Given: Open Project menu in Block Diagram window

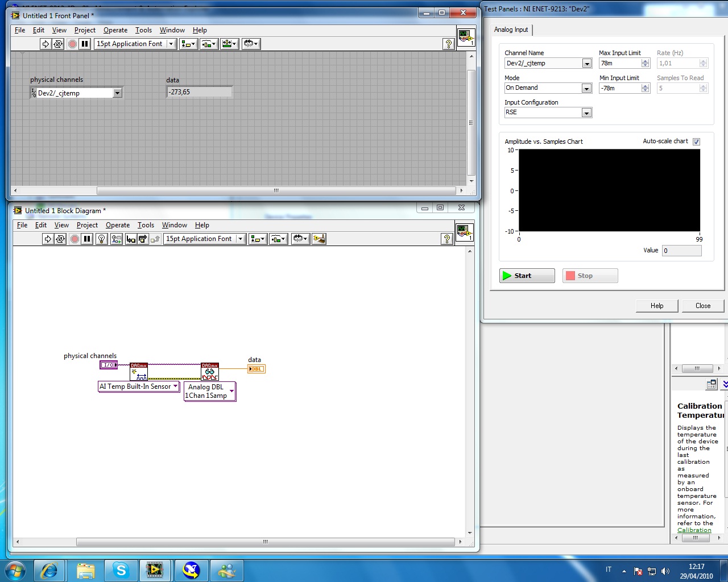Looking at the screenshot, I should click(x=87, y=225).
